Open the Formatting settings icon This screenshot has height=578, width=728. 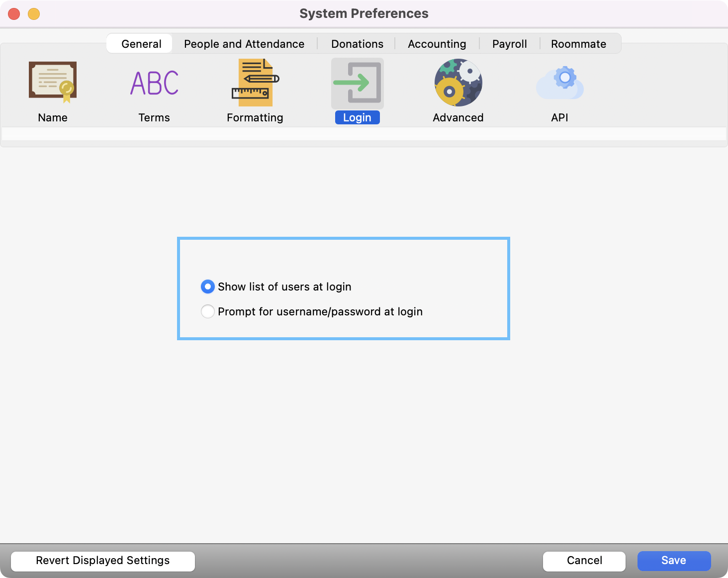tap(255, 83)
